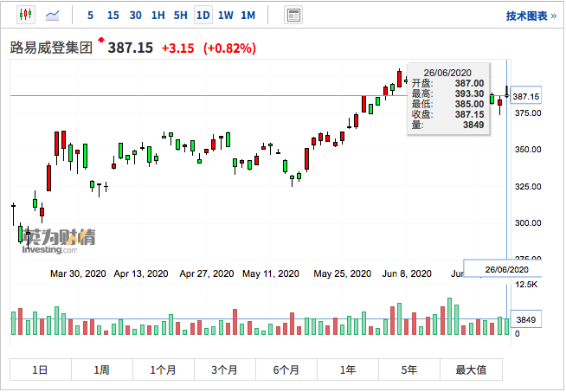Click the 387.15 current price header

(x=131, y=48)
